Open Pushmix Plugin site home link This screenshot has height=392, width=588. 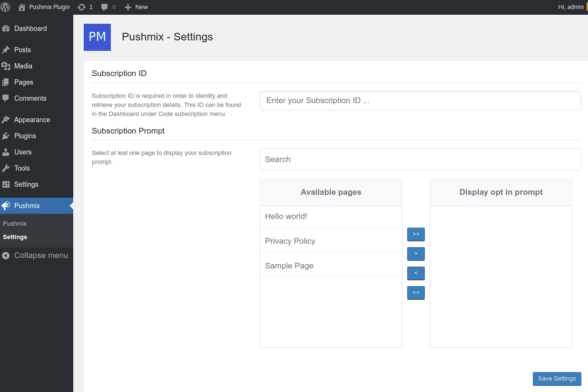tap(44, 7)
